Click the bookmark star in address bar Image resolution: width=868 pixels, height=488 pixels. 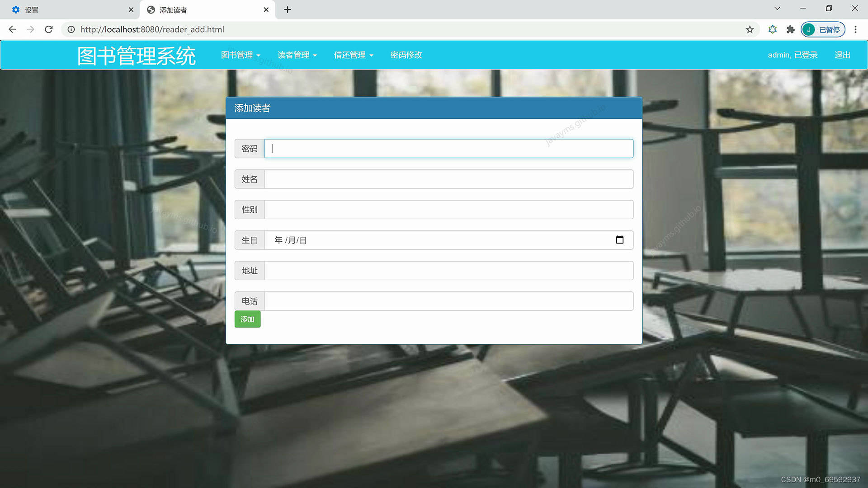pyautogui.click(x=750, y=29)
